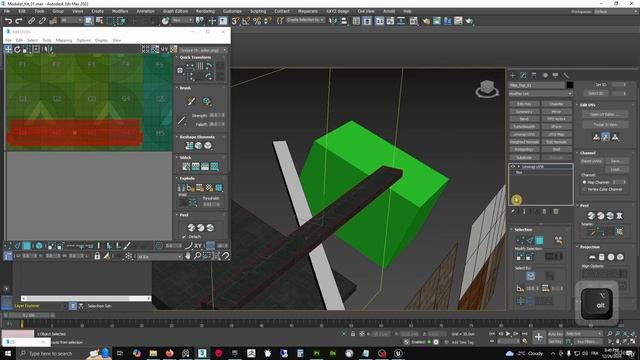Click the Zoom magnifier in Edit UVWs
Image resolution: width=640 pixels, height=360 pixels.
pos(197,256)
